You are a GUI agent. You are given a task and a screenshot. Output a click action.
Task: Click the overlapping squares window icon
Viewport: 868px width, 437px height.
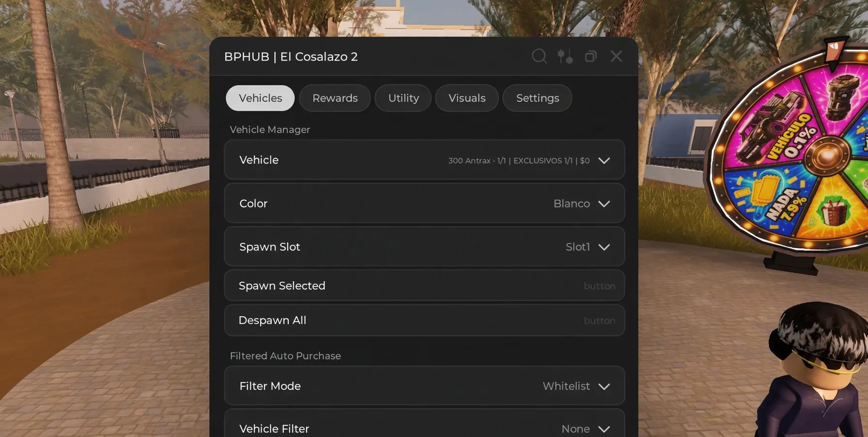click(590, 57)
